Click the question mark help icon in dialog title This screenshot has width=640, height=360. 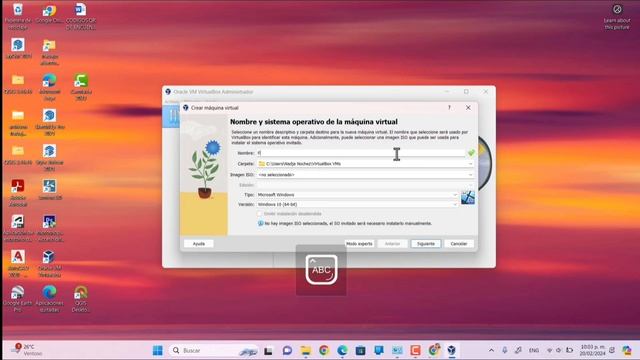[x=449, y=108]
